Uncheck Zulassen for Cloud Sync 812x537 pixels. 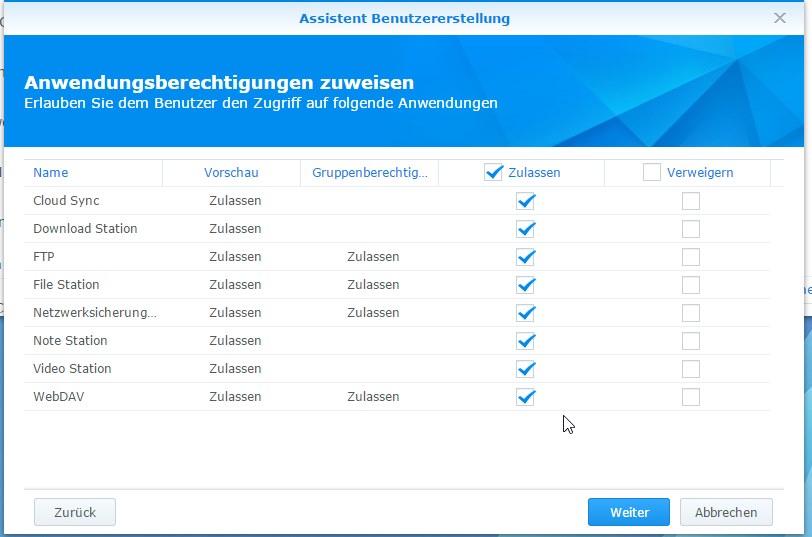pyautogui.click(x=526, y=201)
